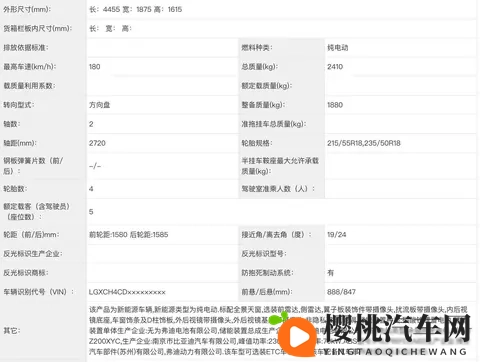
Task: Select the value 2 in the 轴数 row
Action: pos(91,124)
